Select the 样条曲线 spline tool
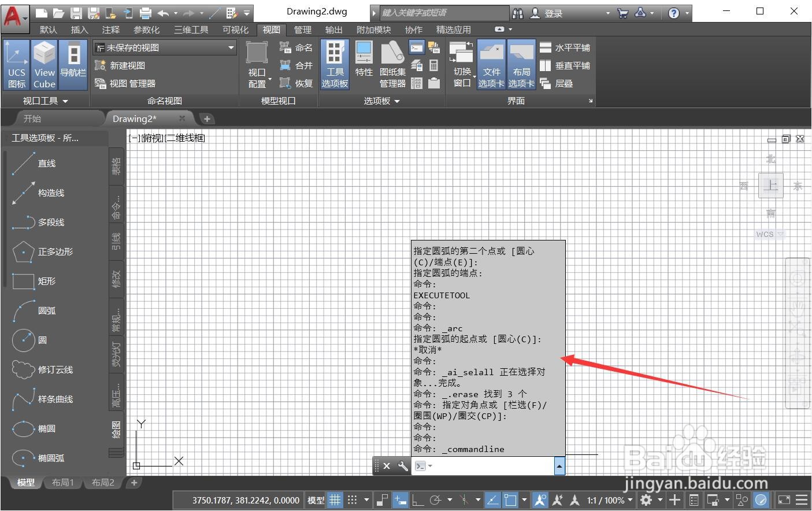 coord(42,399)
